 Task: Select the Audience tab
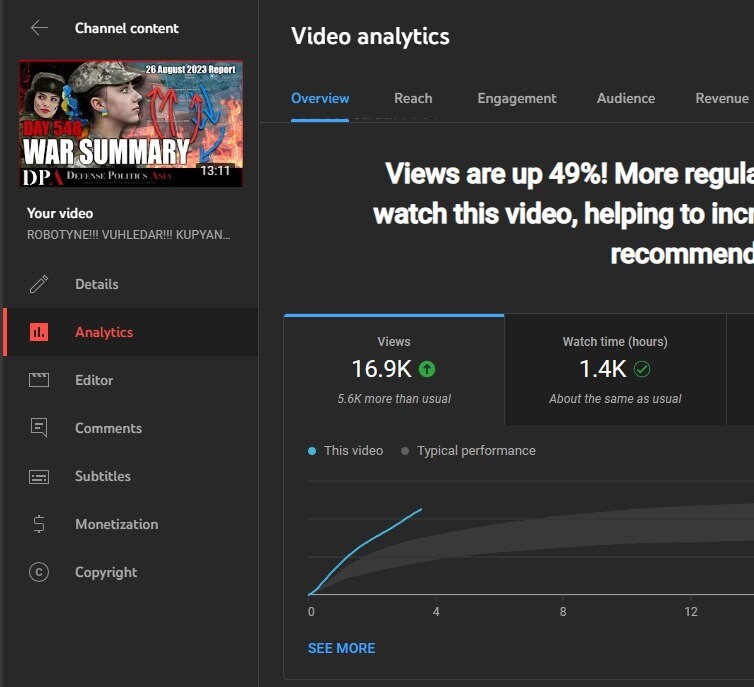click(626, 98)
